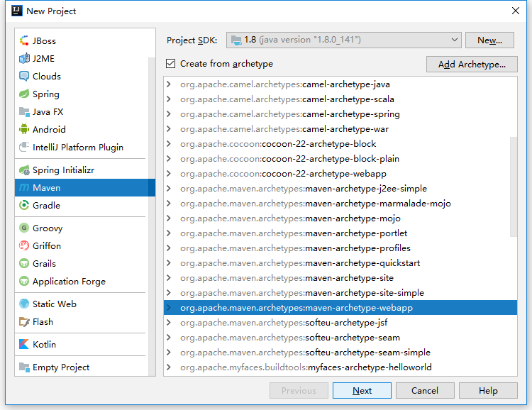Image resolution: width=532 pixels, height=410 pixels.
Task: Click the Android robot icon
Action: [25, 130]
